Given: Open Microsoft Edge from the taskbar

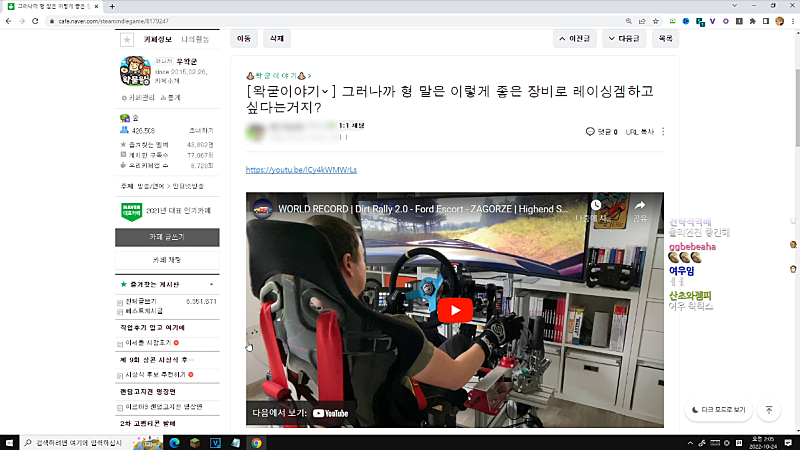Looking at the screenshot, I should tap(174, 443).
